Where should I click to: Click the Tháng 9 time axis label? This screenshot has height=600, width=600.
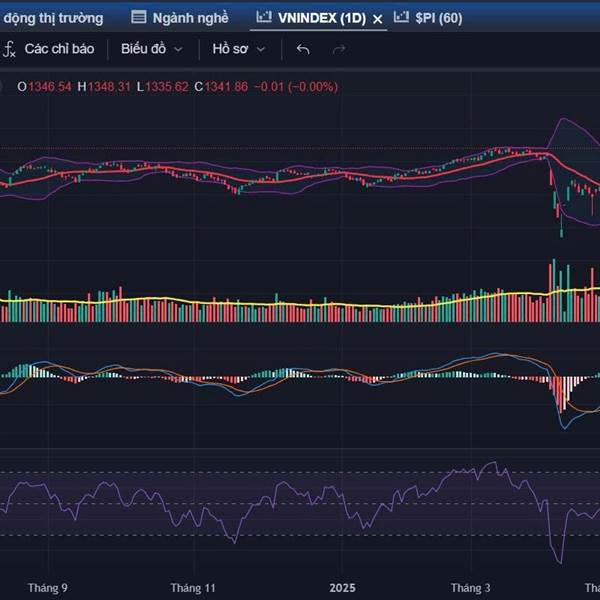click(x=47, y=588)
